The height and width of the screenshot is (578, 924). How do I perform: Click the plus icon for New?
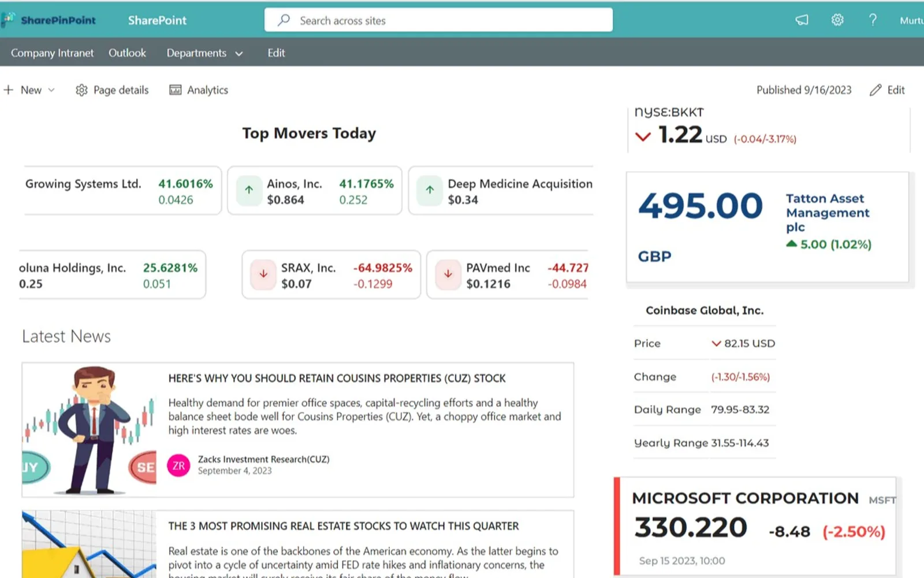click(x=9, y=90)
